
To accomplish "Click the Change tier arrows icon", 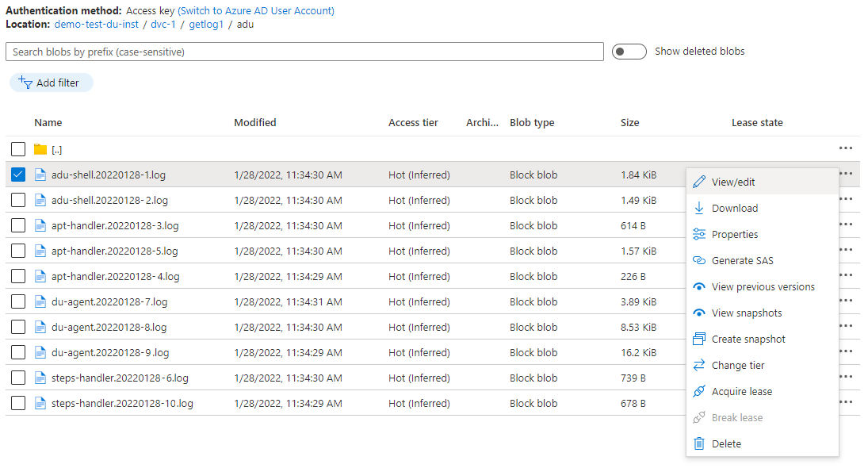I will pyautogui.click(x=698, y=366).
